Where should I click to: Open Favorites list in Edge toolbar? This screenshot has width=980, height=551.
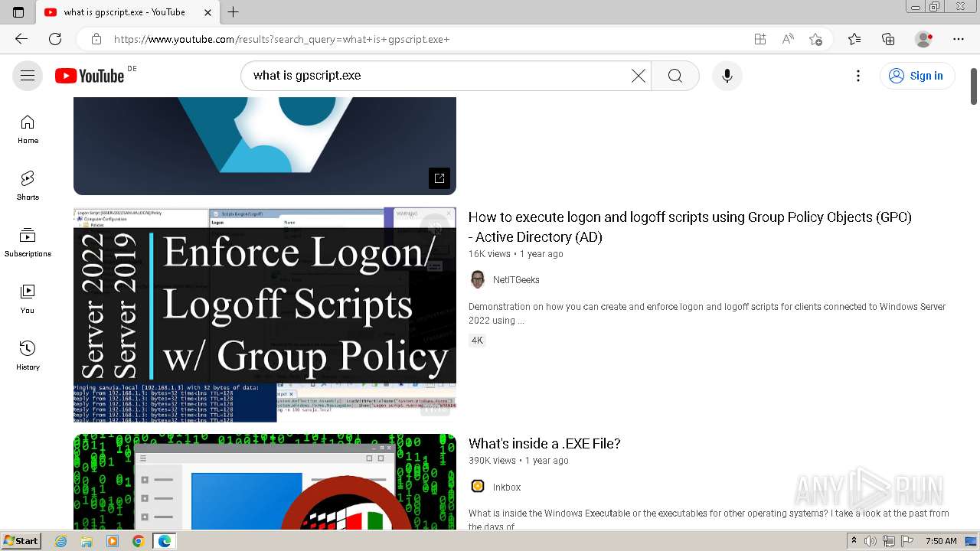coord(854,39)
